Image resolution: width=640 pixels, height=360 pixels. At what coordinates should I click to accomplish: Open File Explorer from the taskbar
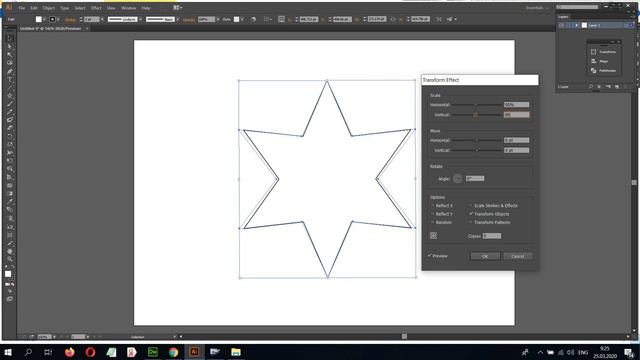[x=236, y=352]
